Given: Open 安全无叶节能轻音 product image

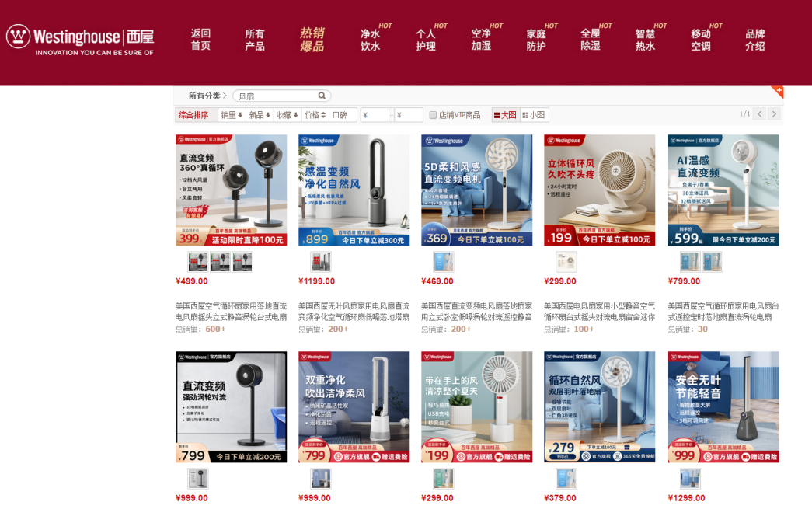Looking at the screenshot, I should pyautogui.click(x=723, y=407).
